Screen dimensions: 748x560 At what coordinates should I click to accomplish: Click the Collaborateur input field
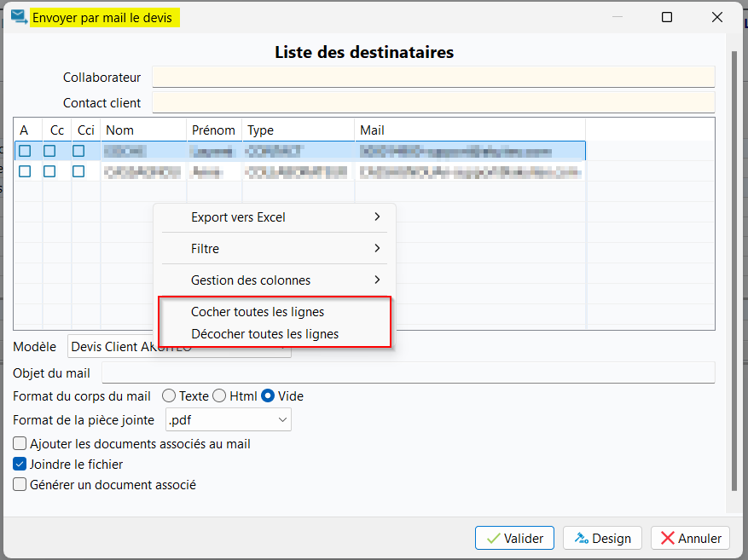(x=432, y=78)
